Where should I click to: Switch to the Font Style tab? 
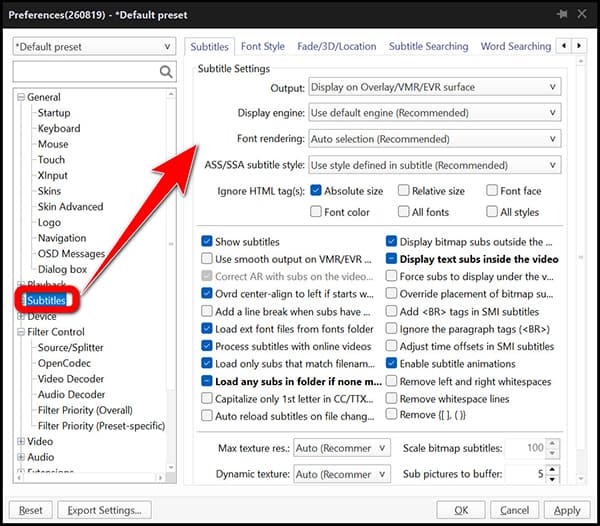262,46
